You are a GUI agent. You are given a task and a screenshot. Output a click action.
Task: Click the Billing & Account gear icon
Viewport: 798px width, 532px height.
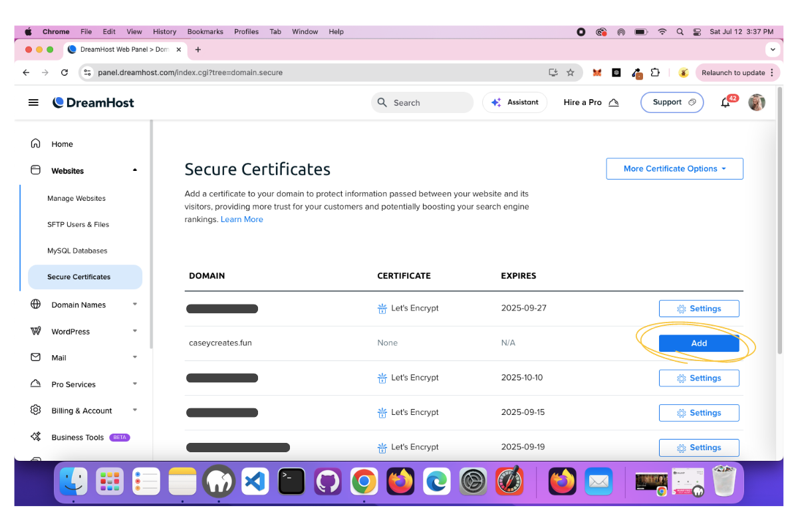point(36,410)
